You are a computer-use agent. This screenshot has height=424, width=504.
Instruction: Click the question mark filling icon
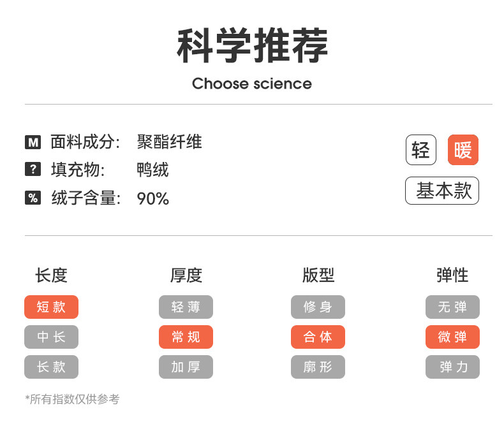click(x=33, y=170)
